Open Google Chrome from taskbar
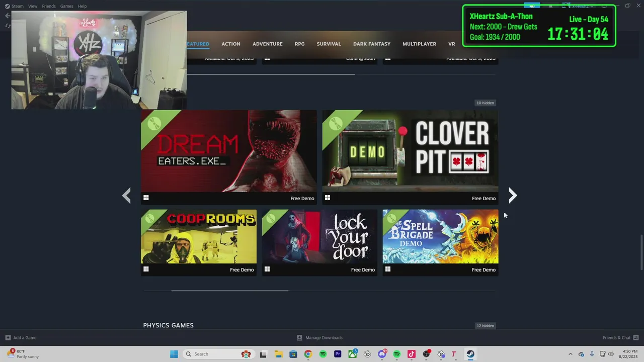Screen dimensions: 644x362 tap(308, 354)
